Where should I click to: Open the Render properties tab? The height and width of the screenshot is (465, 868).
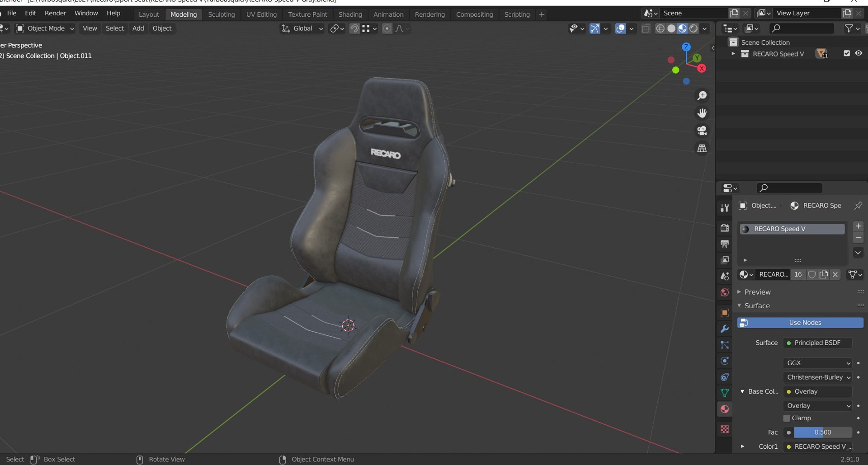coord(725,228)
